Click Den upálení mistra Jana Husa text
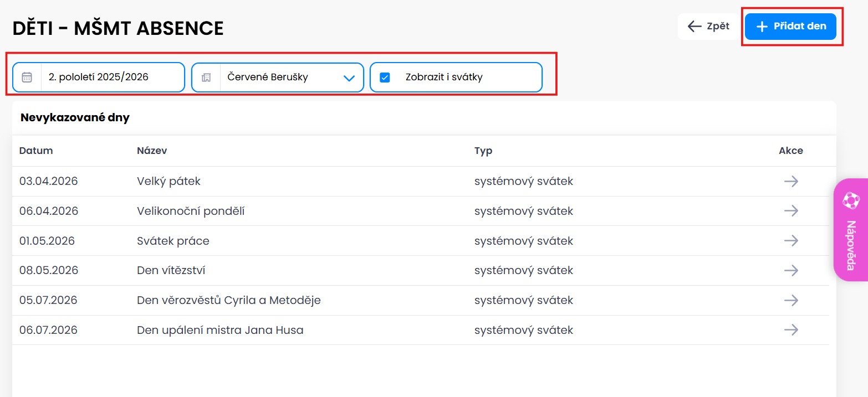Screen dimensions: 868x397 pyautogui.click(x=220, y=330)
